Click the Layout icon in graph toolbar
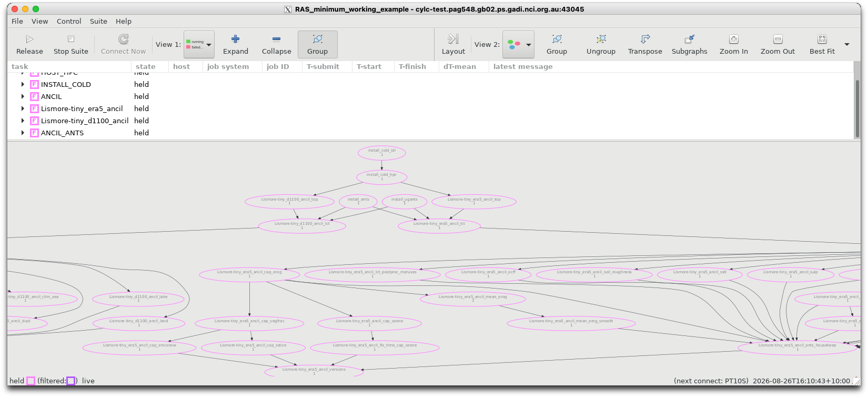Viewport: 868px width, 397px height. [453, 39]
